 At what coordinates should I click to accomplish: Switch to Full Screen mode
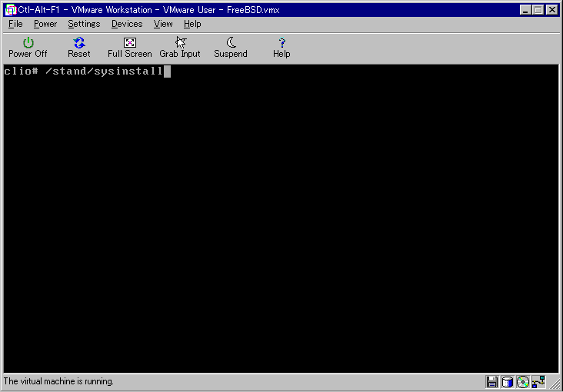pos(130,48)
